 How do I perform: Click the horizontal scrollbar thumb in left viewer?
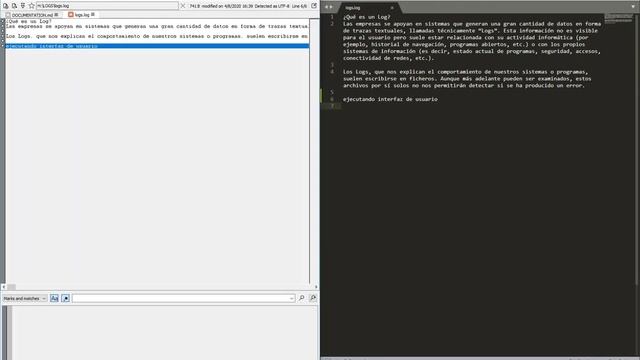(11, 287)
